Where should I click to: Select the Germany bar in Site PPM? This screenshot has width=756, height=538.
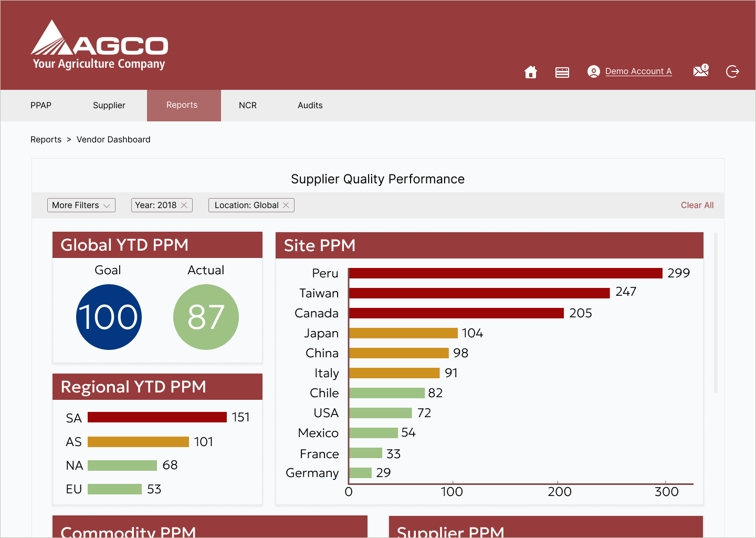click(x=360, y=473)
